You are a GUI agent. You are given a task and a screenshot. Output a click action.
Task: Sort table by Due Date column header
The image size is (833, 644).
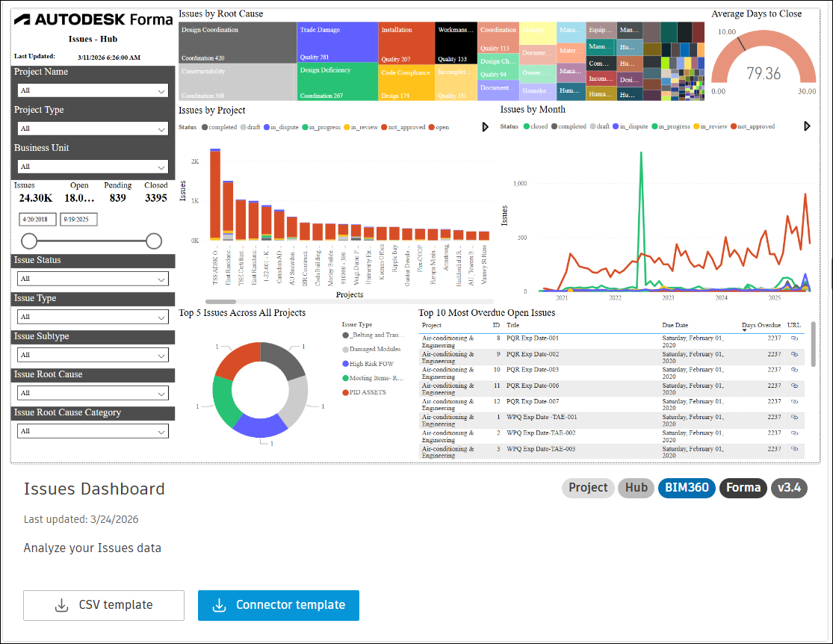[675, 325]
